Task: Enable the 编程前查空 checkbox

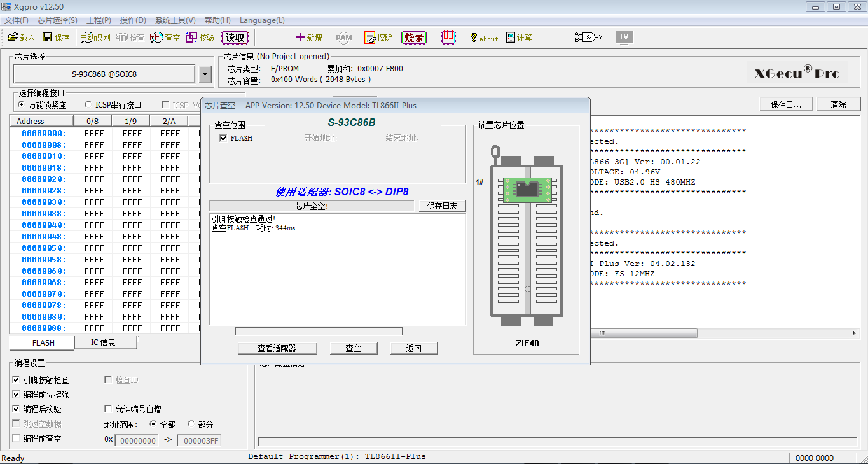Action: point(16,439)
